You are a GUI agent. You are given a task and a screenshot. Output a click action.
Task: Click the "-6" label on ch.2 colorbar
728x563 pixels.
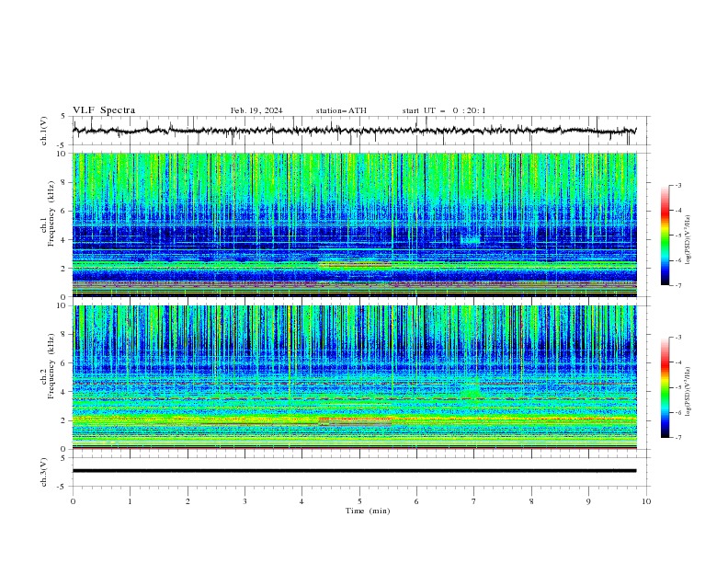click(678, 412)
